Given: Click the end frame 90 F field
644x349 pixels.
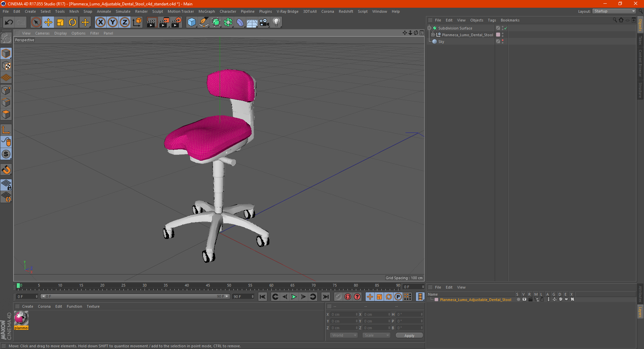Looking at the screenshot, I should click(244, 297).
